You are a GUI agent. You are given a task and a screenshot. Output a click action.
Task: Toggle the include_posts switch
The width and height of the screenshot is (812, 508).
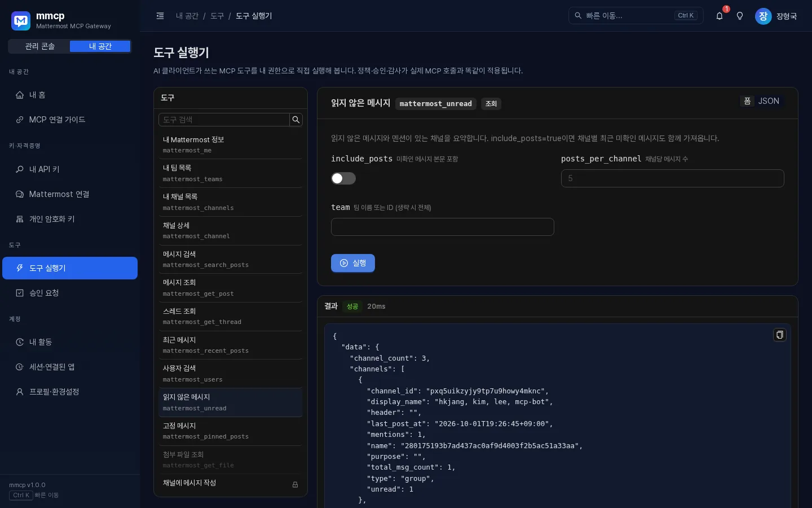(343, 178)
